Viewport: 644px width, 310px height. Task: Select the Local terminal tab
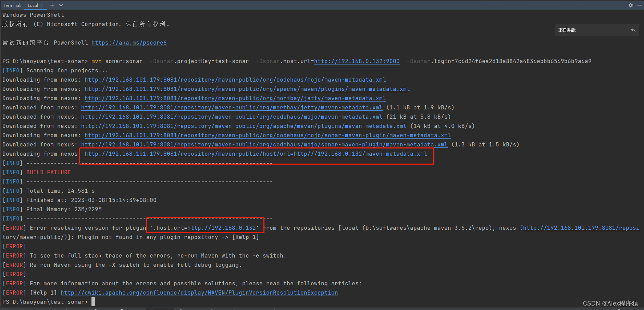point(33,5)
